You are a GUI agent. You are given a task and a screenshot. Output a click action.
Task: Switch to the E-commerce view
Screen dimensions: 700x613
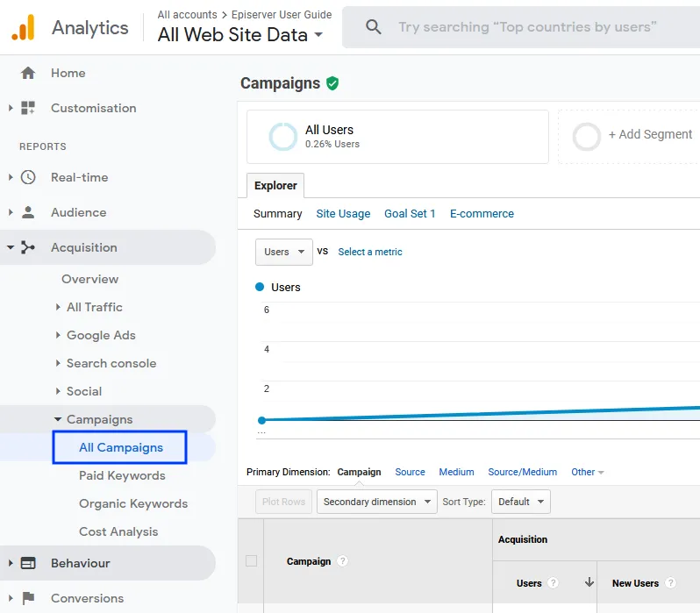[x=482, y=214]
